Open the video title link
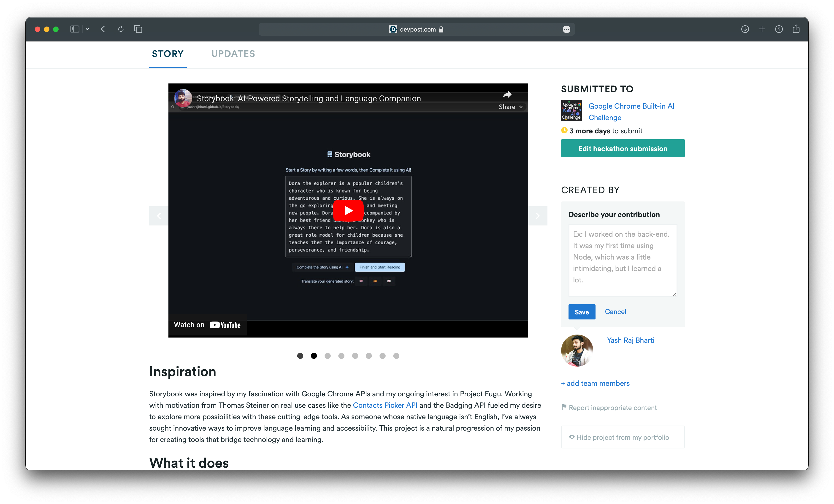The height and width of the screenshot is (504, 834). click(309, 98)
